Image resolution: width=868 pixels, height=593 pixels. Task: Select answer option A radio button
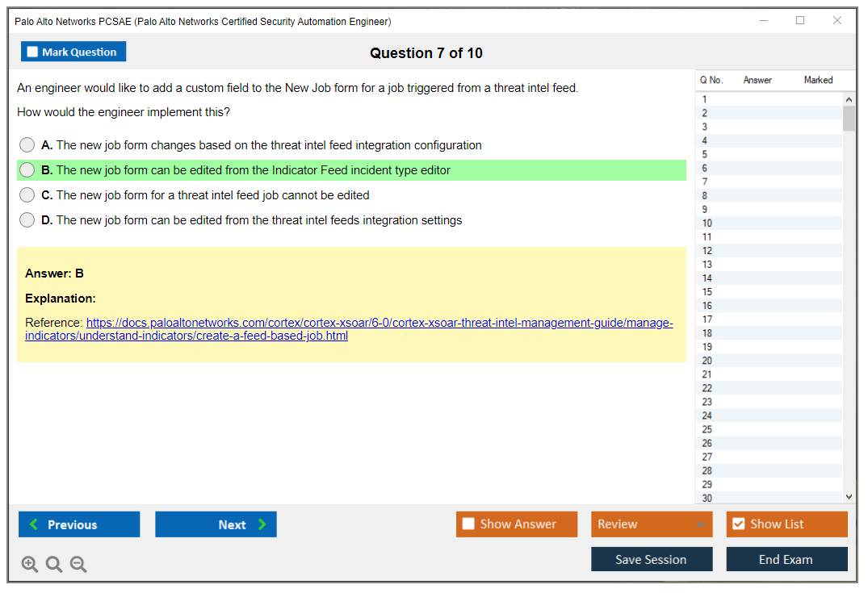pyautogui.click(x=27, y=145)
